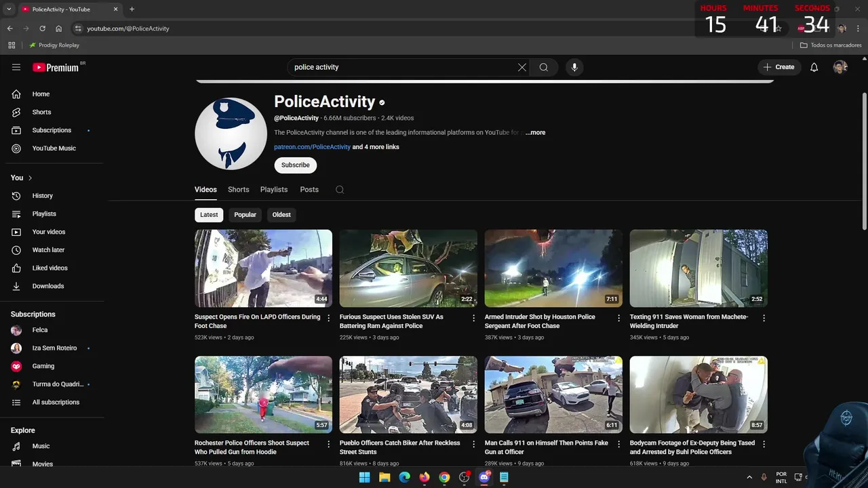Image resolution: width=868 pixels, height=488 pixels.
Task: Open options menu for Pueblo Officers video
Action: pyautogui.click(x=474, y=444)
